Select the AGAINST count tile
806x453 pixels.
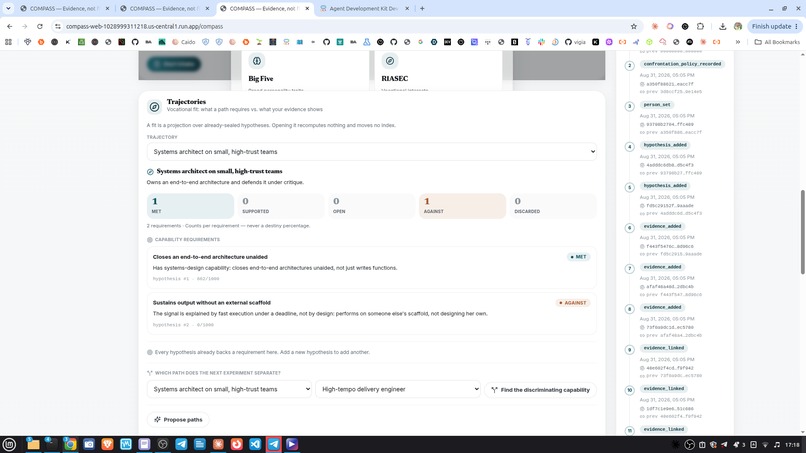click(462, 206)
